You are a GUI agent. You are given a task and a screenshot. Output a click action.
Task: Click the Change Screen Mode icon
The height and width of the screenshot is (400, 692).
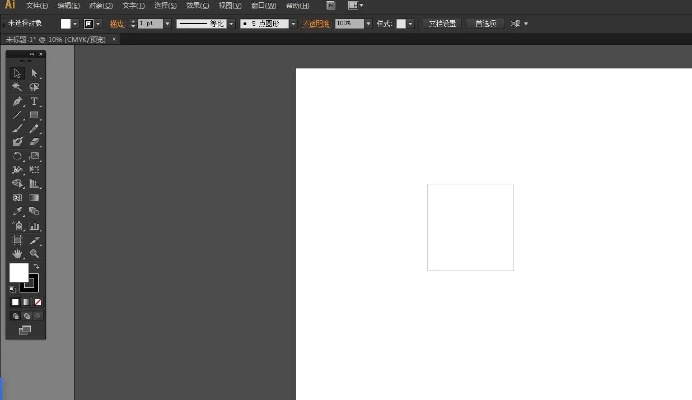pos(25,330)
